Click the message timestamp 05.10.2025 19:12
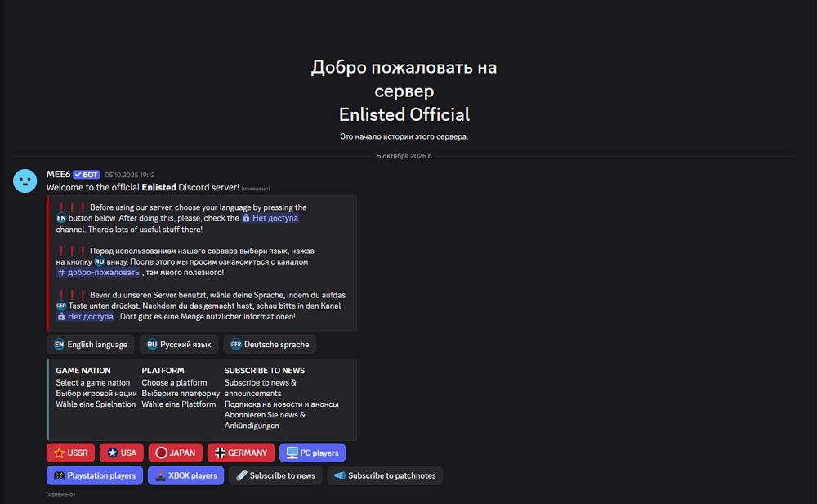This screenshot has width=817, height=504. coord(129,175)
